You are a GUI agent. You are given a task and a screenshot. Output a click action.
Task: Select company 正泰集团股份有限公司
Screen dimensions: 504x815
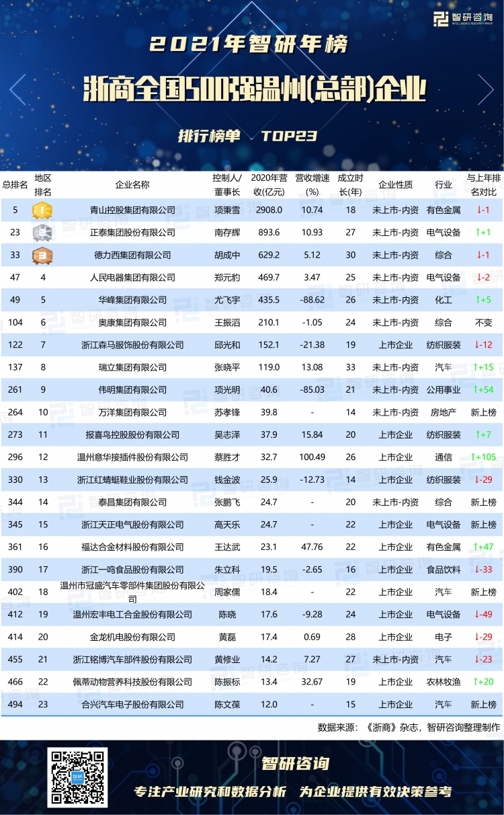tap(132, 233)
